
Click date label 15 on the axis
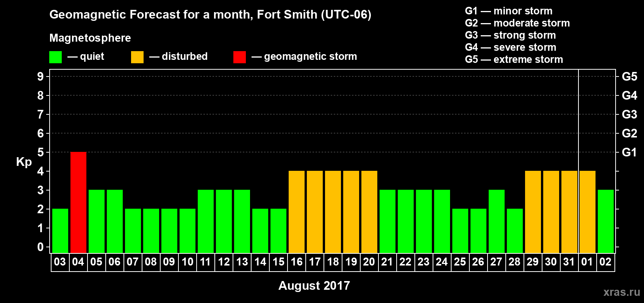point(278,262)
